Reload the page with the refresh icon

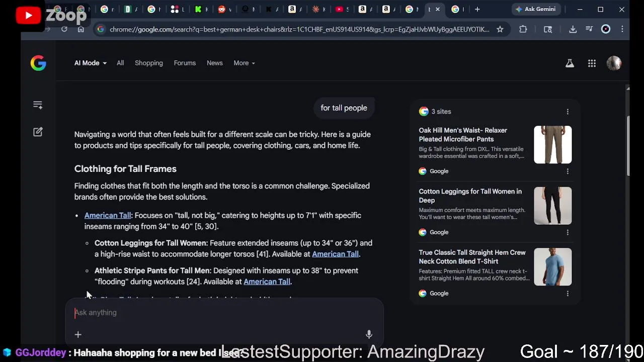64,29
